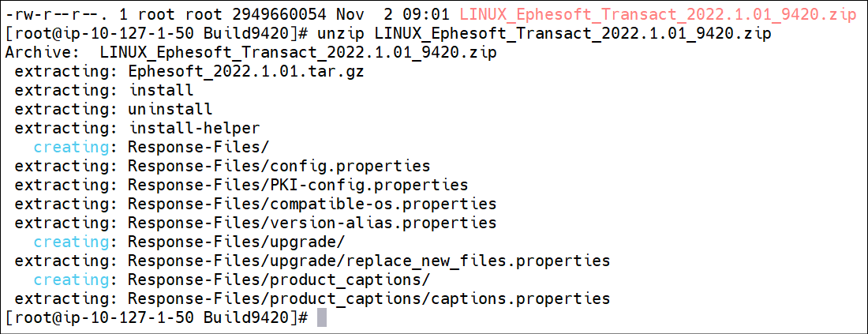868x334 pixels.
Task: Click Response-Files/config.properties text
Action: coord(279,166)
